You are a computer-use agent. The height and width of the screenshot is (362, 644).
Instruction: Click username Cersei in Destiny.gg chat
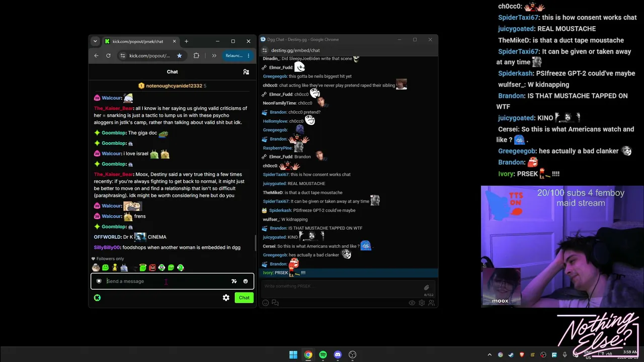269,246
